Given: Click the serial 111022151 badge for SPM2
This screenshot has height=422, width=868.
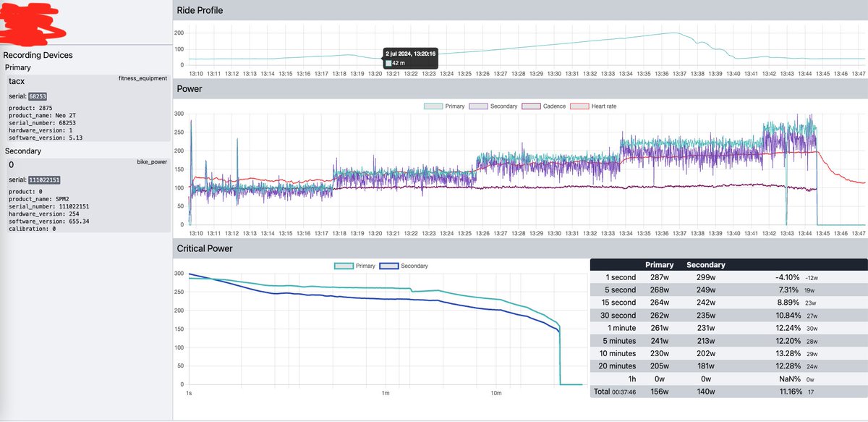Looking at the screenshot, I should tap(46, 179).
